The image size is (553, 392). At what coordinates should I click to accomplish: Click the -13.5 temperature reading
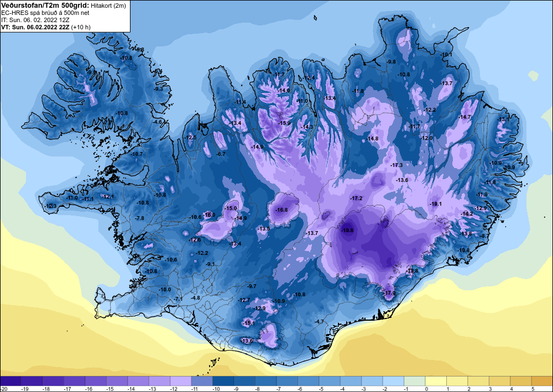tap(264, 229)
